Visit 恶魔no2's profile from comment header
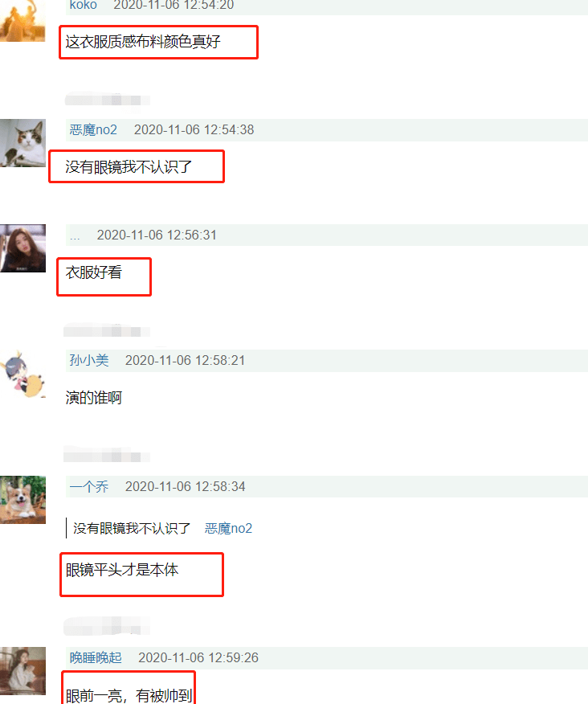This screenshot has height=704, width=588. [93, 129]
